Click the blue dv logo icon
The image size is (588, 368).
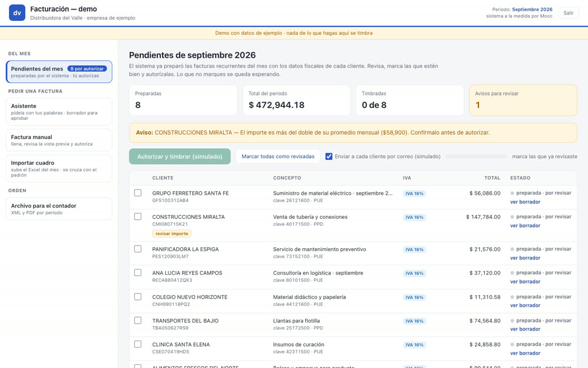17,13
